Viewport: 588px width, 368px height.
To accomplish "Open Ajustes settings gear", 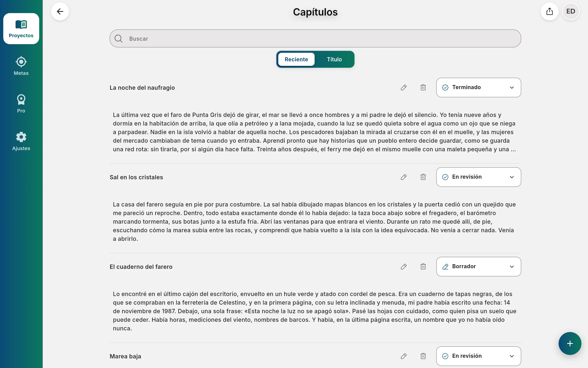I will pyautogui.click(x=21, y=141).
